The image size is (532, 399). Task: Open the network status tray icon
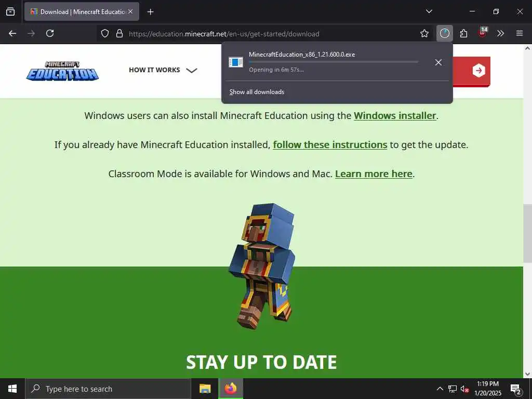453,389
